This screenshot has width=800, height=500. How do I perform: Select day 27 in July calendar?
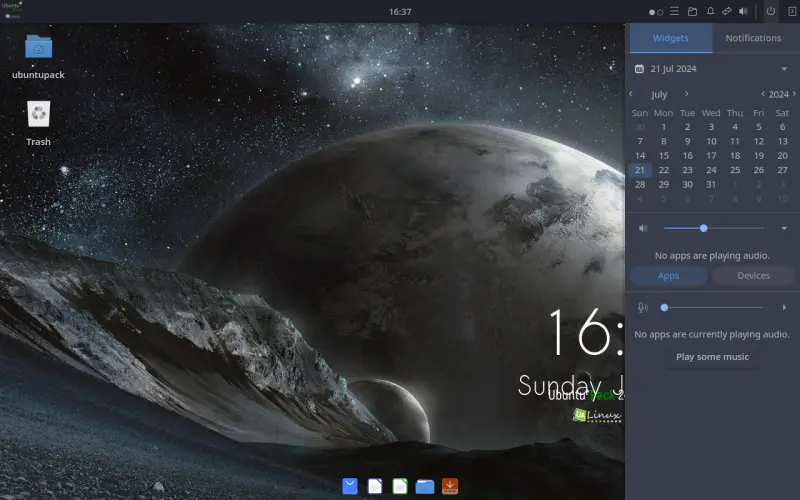click(783, 170)
